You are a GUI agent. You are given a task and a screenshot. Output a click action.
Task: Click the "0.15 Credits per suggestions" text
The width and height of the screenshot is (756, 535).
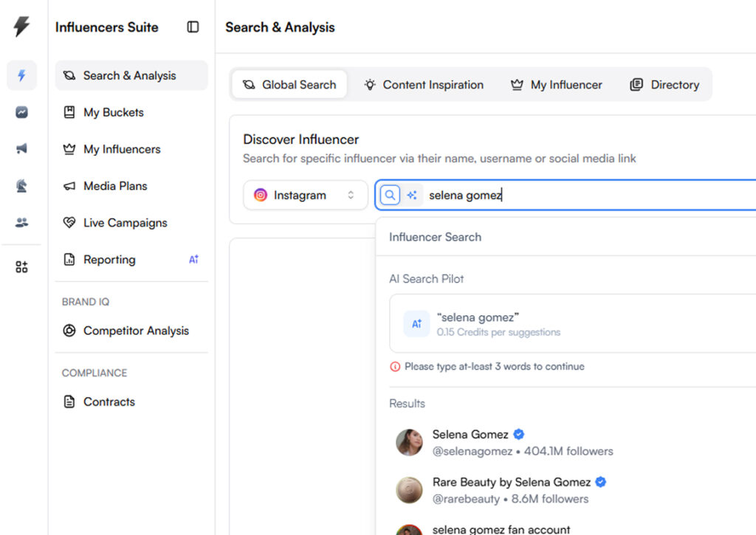tap(498, 332)
